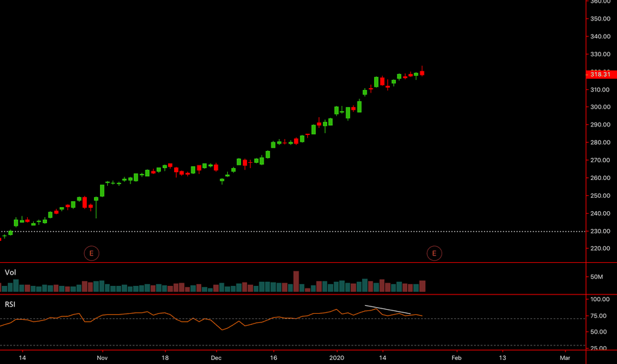
Task: Click the tallest red volume bar
Action: coord(296,281)
